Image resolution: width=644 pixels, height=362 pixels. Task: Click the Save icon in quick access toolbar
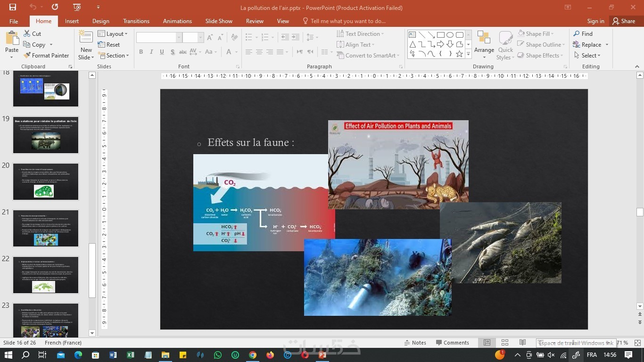coord(13,7)
